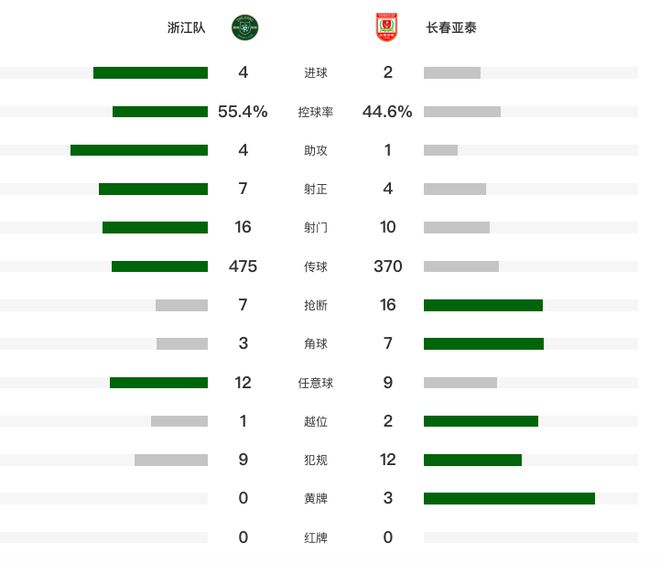Click Changchun's green 犯规 fouls bar

point(473,460)
